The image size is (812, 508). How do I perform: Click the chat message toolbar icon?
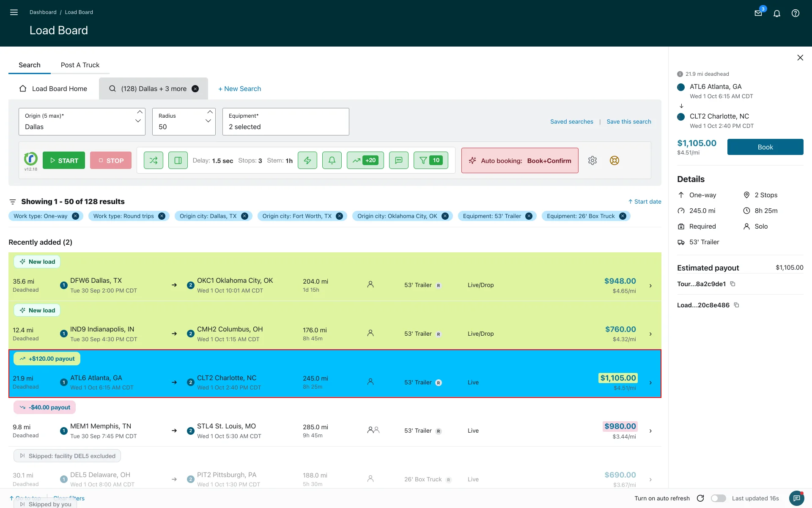(399, 160)
